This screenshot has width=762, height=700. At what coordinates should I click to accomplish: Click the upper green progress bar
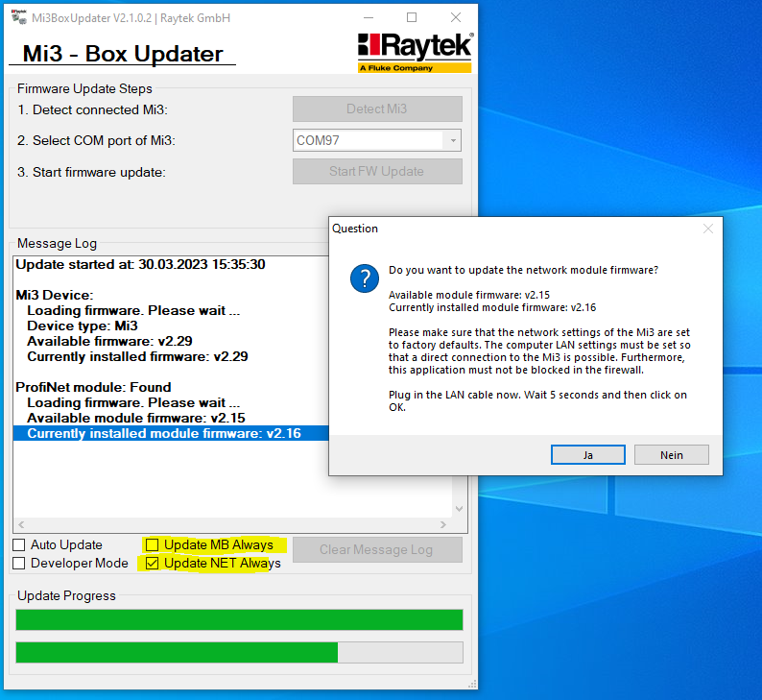pyautogui.click(x=239, y=620)
